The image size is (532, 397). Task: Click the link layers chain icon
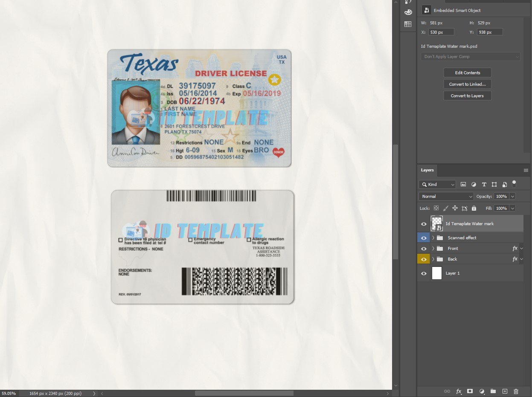point(447,391)
